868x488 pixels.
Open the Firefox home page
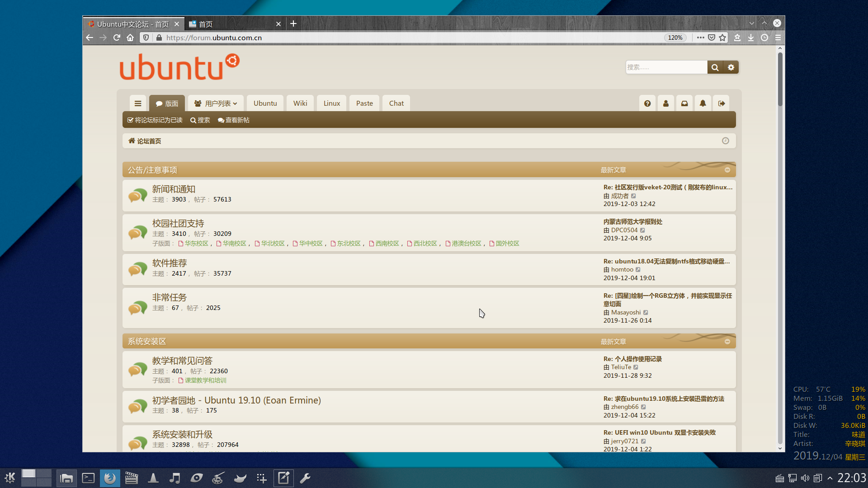pyautogui.click(x=130, y=38)
